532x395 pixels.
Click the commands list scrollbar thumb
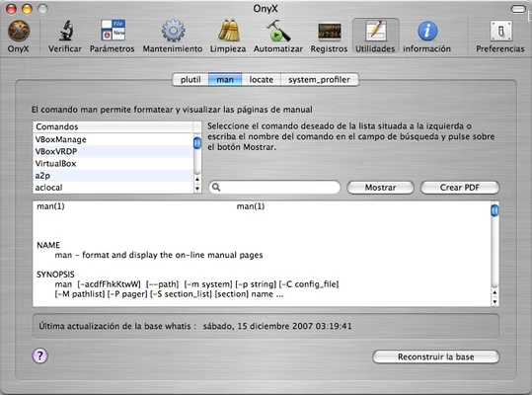pos(197,143)
